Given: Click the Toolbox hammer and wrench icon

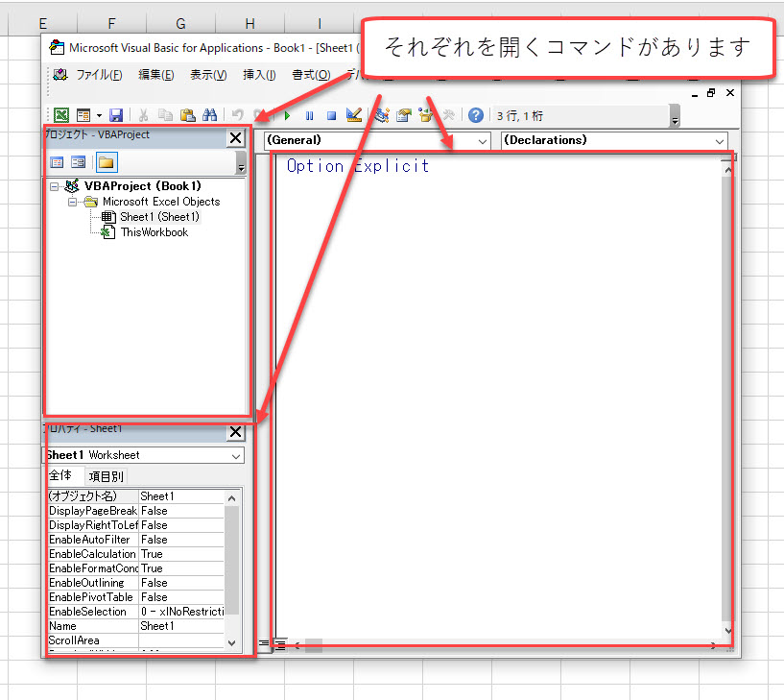Looking at the screenshot, I should pos(448,115).
